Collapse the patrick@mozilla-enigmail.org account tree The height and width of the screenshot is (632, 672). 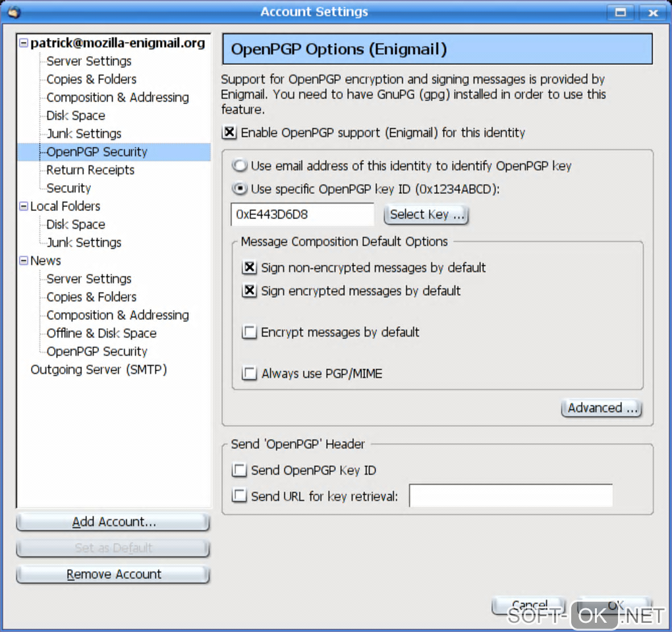tap(24, 43)
